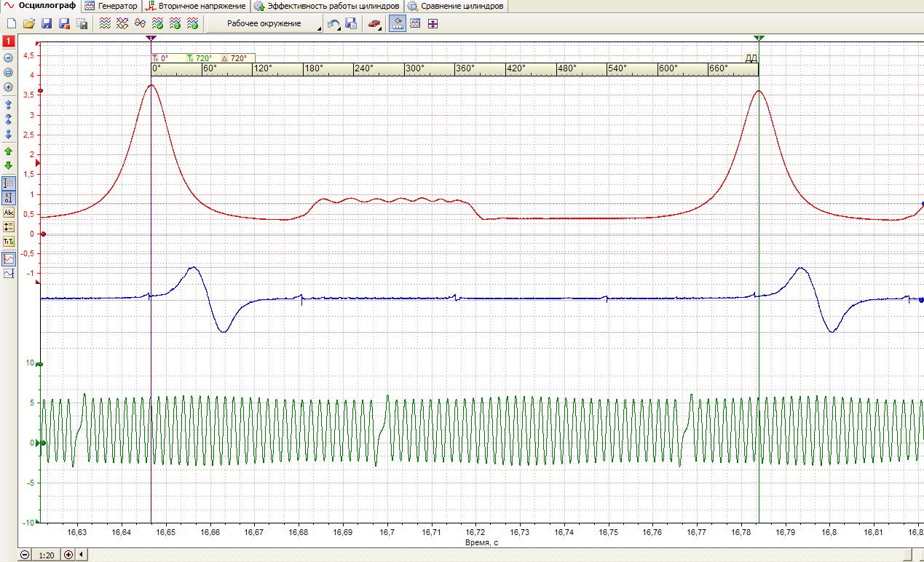The width and height of the screenshot is (924, 562).
Task: Click the crossed waveforms toolbar icon
Action: pyautogui.click(x=123, y=24)
